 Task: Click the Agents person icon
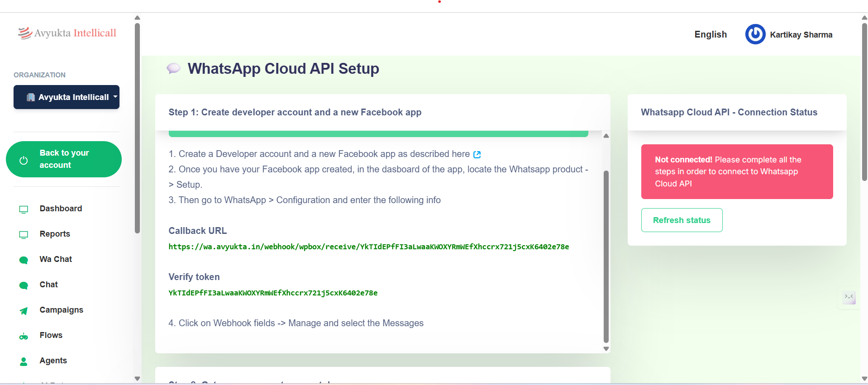pos(24,361)
